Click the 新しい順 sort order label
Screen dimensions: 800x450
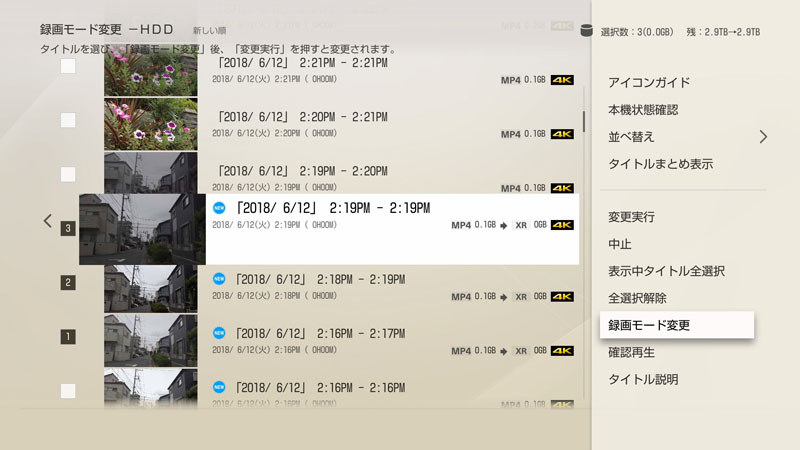click(209, 31)
